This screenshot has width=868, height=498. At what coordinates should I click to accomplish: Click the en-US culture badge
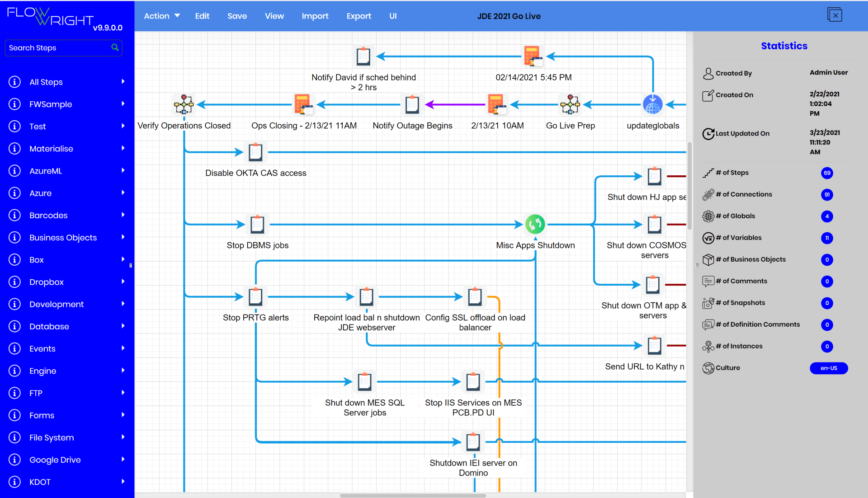pos(829,368)
